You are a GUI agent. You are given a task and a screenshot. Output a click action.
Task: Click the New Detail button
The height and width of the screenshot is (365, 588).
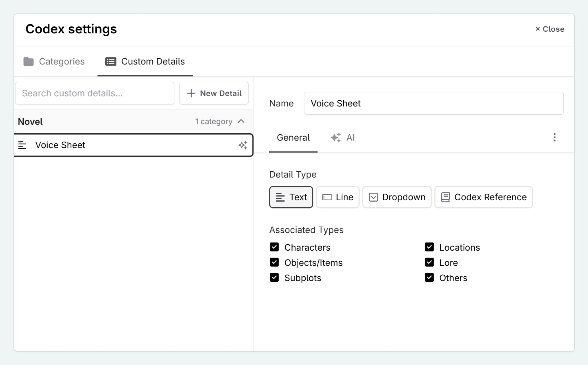pos(214,93)
